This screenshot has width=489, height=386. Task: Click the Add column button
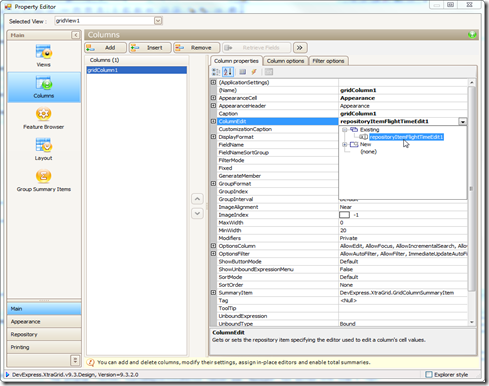coord(106,48)
